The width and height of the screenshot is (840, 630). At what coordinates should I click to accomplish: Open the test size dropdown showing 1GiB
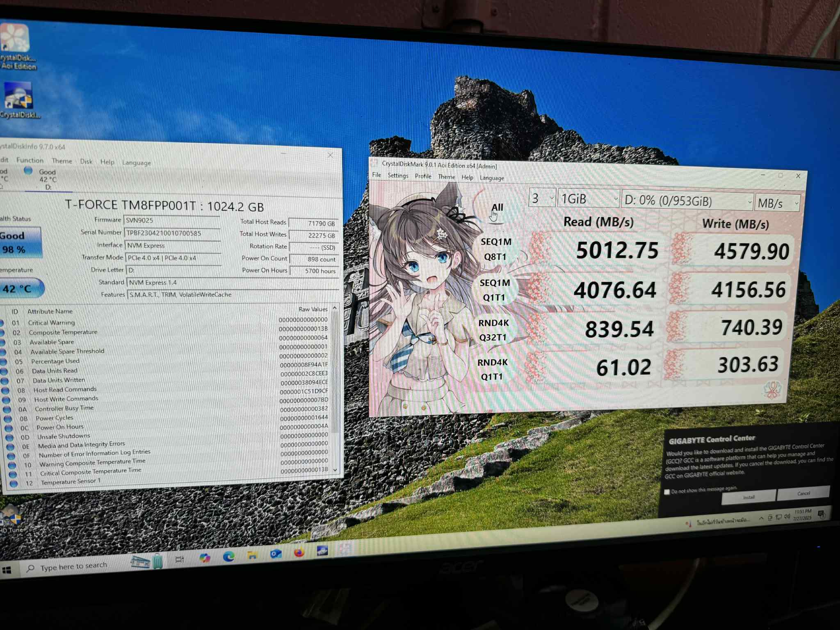point(589,199)
